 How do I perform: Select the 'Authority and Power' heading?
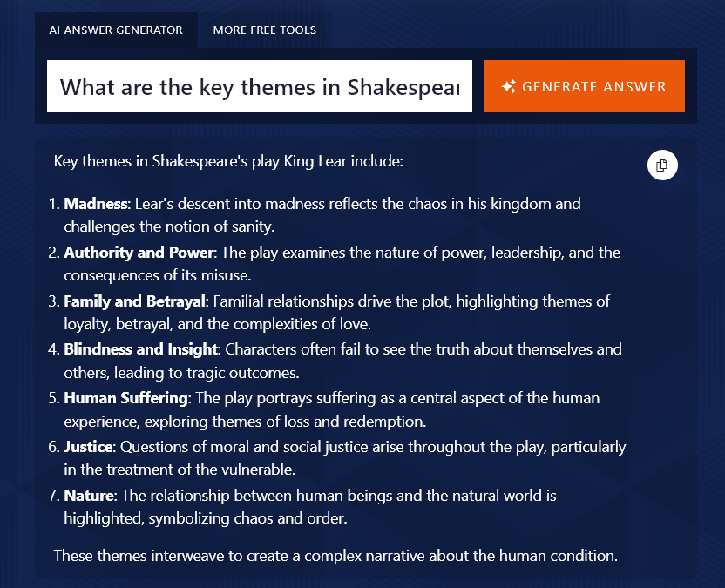[139, 253]
